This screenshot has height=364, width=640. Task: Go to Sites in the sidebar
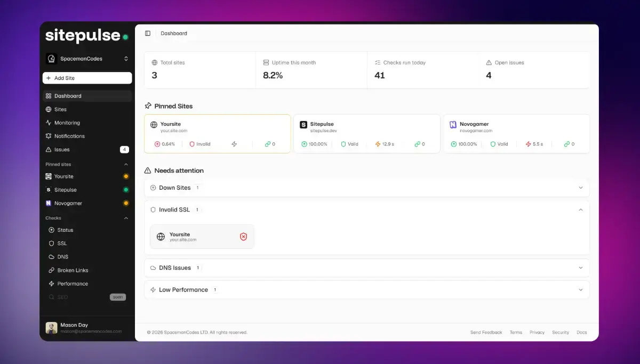click(x=87, y=109)
